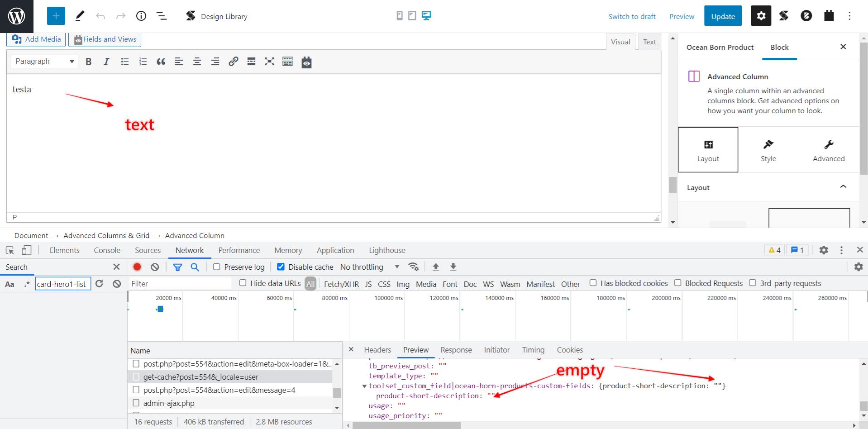Open the DevTools Elements tab
Screen dimensions: 868x429
pyautogui.click(x=64, y=250)
